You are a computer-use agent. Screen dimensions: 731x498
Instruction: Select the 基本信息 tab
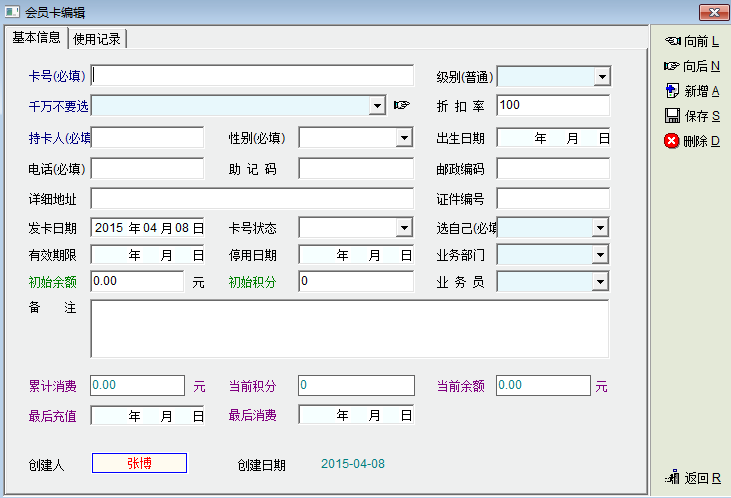(36, 38)
